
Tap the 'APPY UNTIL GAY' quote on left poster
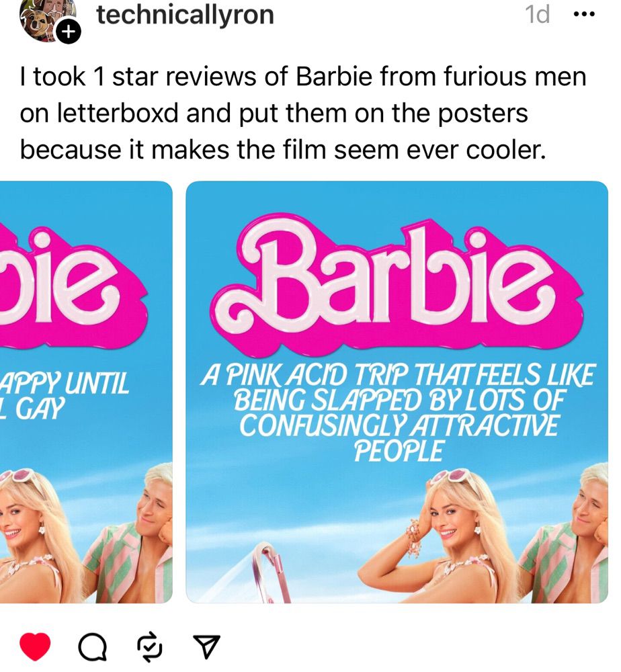(65, 395)
